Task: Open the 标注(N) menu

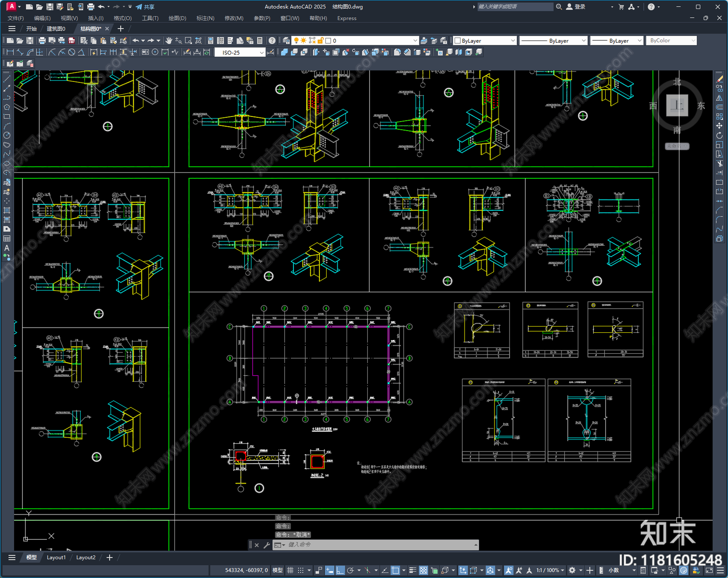Action: tap(205, 18)
